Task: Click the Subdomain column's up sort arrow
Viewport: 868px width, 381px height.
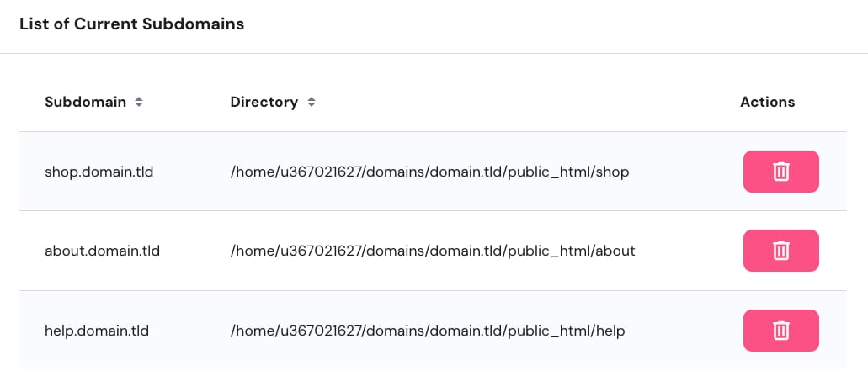Action: point(140,99)
